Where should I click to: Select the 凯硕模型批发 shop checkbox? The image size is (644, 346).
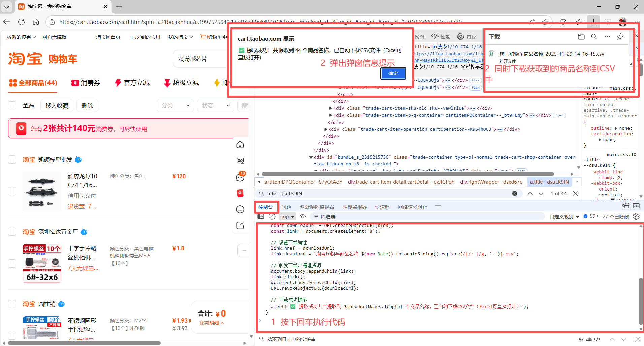(12, 160)
